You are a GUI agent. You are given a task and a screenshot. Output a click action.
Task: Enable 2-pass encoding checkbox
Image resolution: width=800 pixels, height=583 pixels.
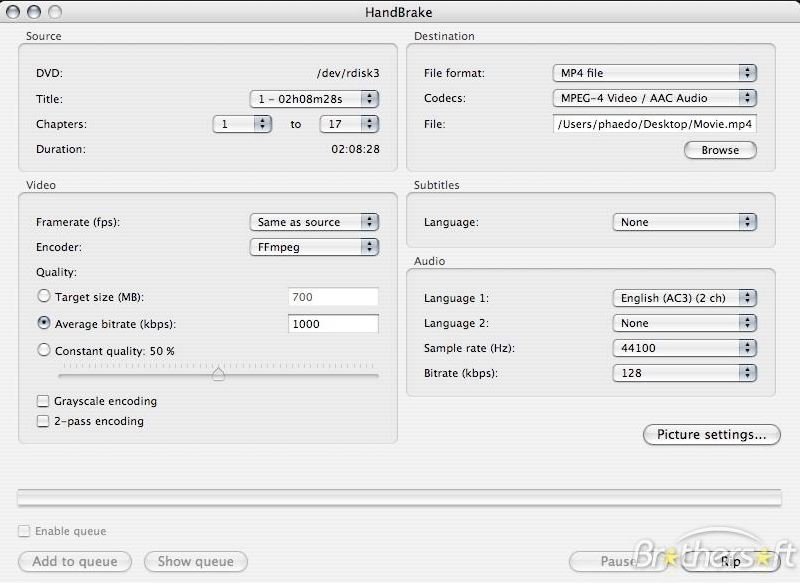43,421
